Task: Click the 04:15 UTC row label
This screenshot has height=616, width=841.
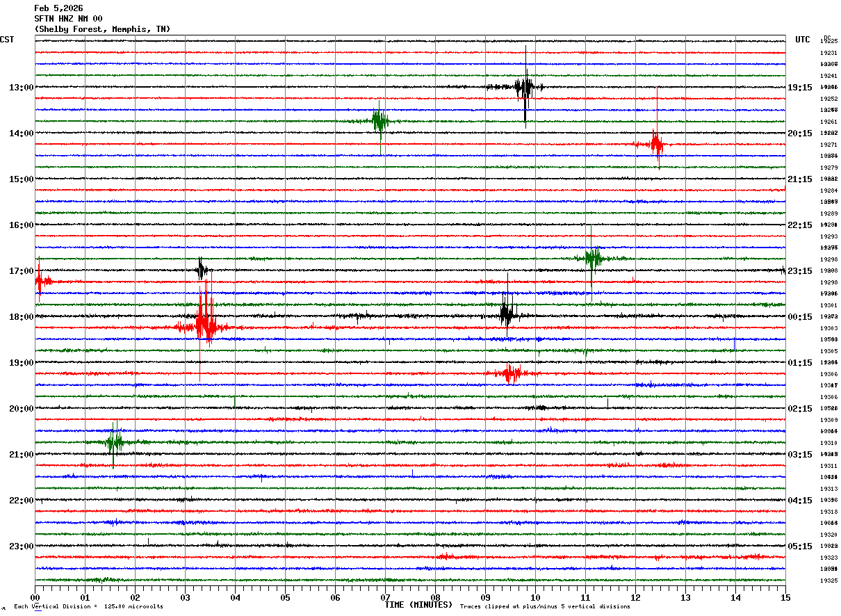Action: pos(800,501)
